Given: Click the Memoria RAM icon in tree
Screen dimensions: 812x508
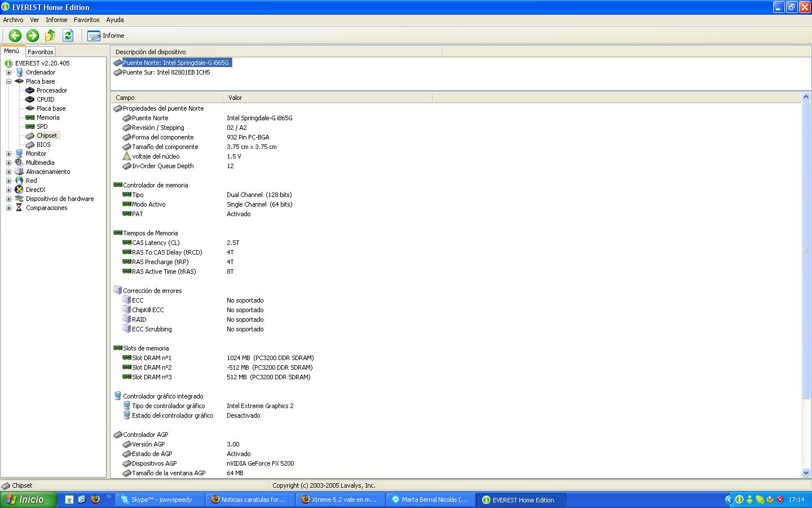Looking at the screenshot, I should [30, 117].
